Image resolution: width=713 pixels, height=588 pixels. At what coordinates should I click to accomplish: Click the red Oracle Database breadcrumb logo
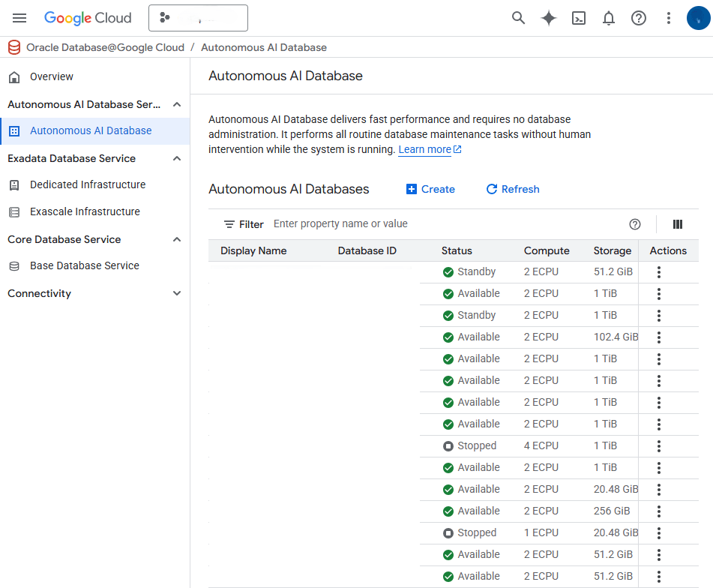(13, 46)
